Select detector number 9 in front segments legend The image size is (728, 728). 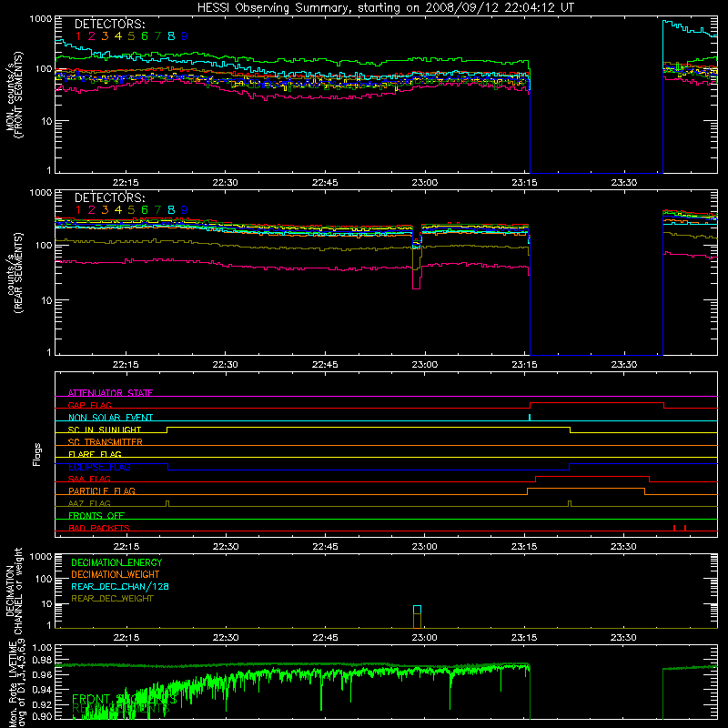[185, 36]
